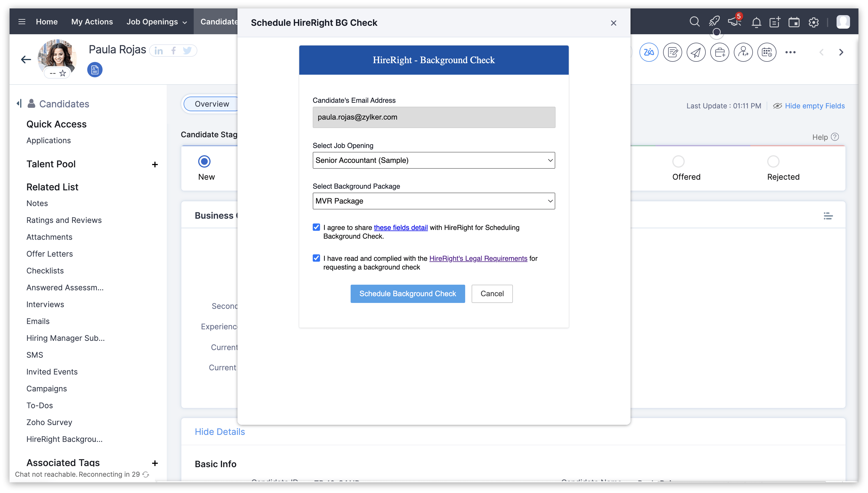Image resolution: width=868 pixels, height=493 pixels.
Task: Open the resume document icon
Action: tap(95, 70)
